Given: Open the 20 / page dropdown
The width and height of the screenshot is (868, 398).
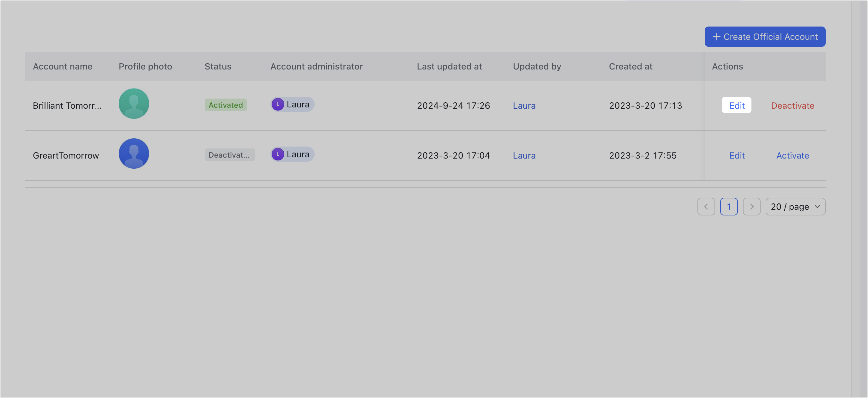Looking at the screenshot, I should point(795,207).
